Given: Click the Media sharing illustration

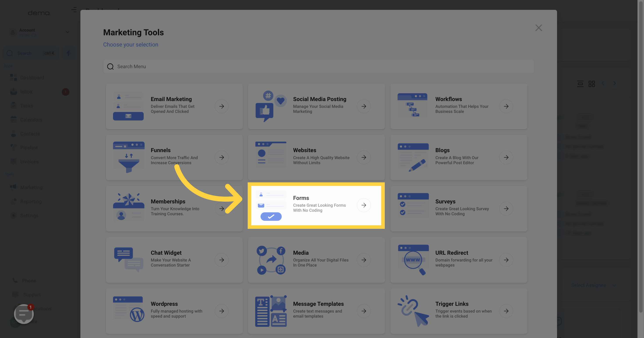Looking at the screenshot, I should (x=271, y=260).
